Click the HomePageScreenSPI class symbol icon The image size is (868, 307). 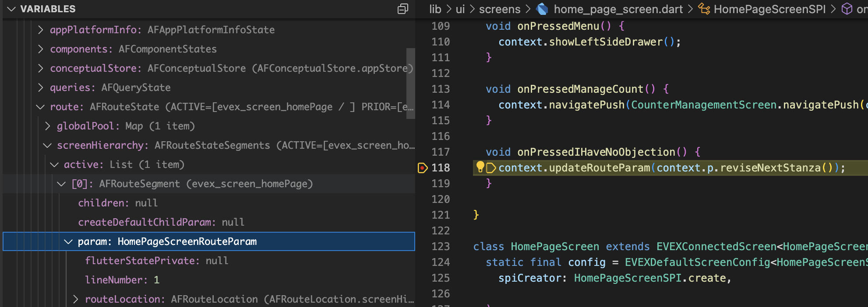[x=704, y=9]
